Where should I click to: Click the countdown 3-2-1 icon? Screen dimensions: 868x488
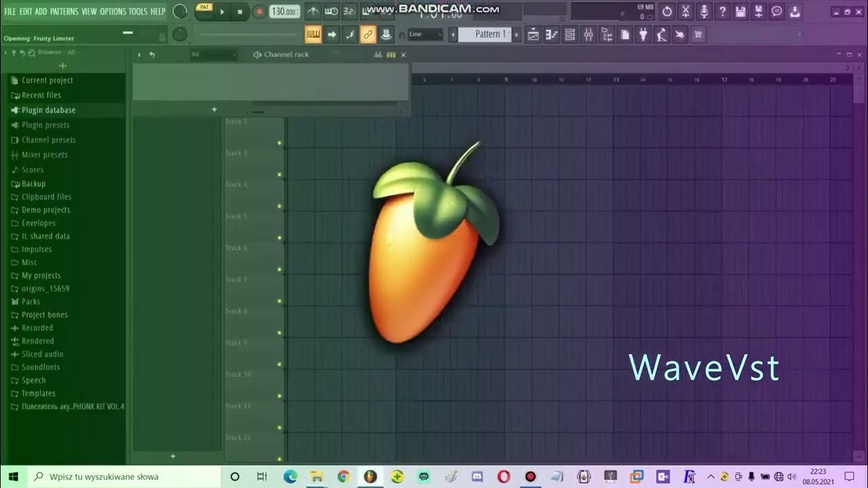point(349,12)
